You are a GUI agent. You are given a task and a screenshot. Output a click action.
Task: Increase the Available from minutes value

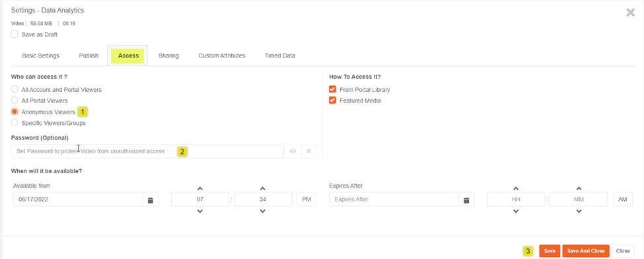tap(263, 188)
